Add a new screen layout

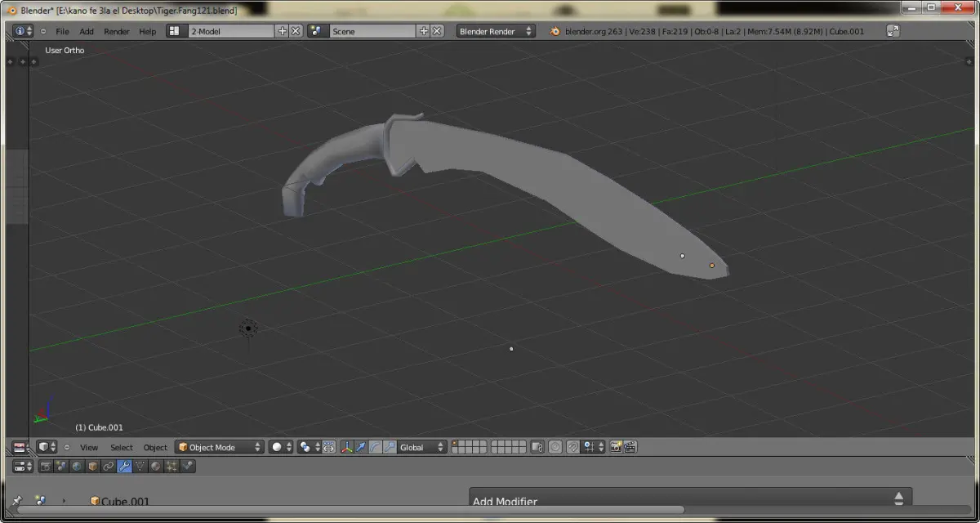pos(283,31)
